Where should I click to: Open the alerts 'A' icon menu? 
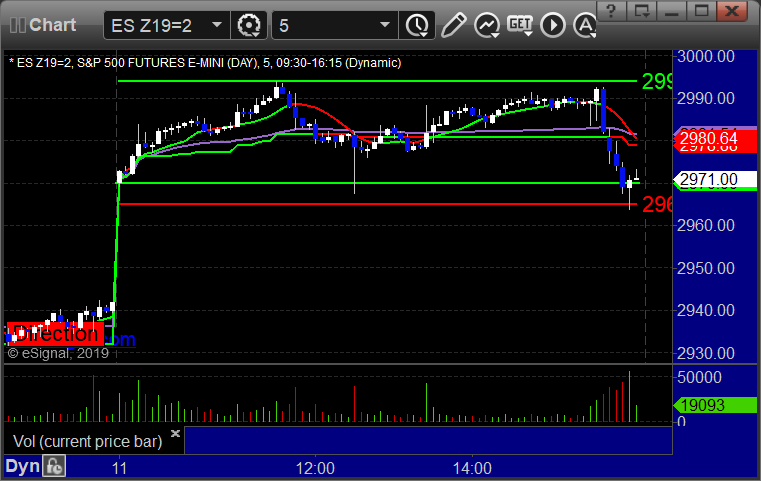pyautogui.click(x=585, y=25)
